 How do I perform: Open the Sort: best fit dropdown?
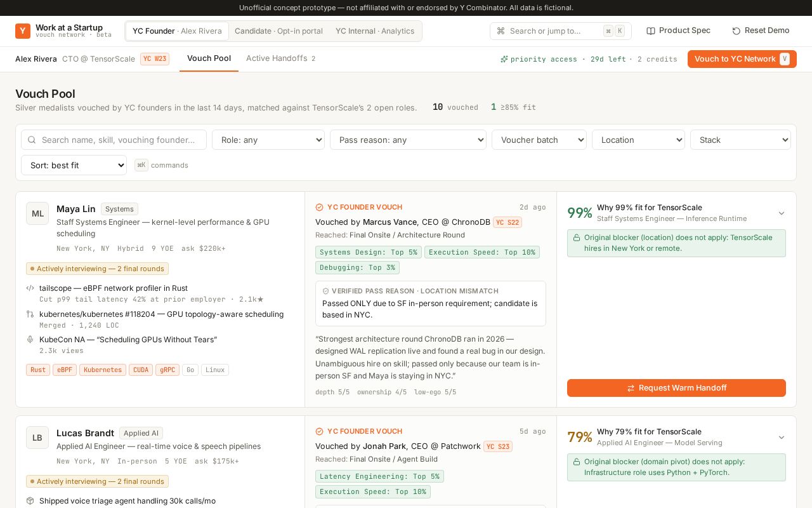pos(74,165)
